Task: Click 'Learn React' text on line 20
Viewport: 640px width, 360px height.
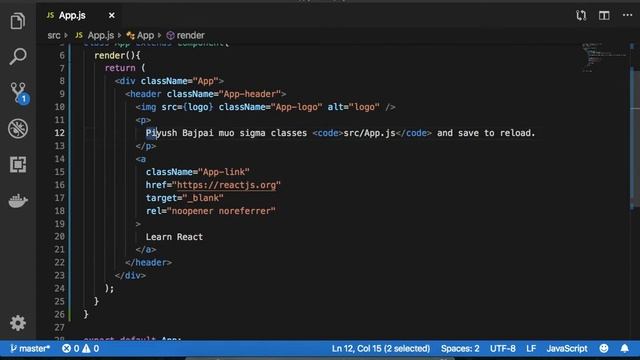Action: click(174, 237)
